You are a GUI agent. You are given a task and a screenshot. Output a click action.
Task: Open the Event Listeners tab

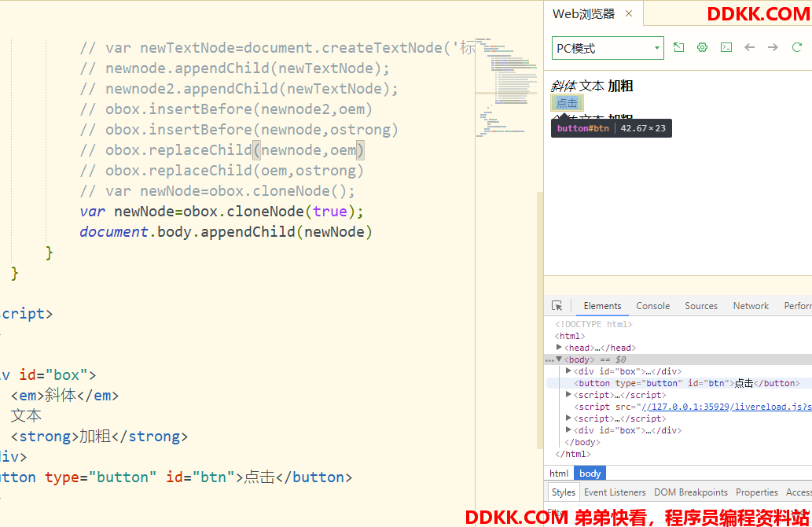click(615, 492)
